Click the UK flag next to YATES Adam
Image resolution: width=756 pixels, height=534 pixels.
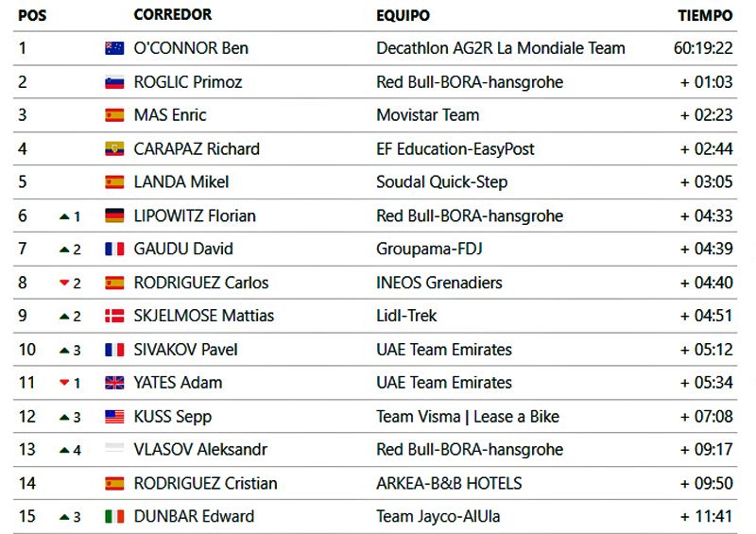(114, 383)
